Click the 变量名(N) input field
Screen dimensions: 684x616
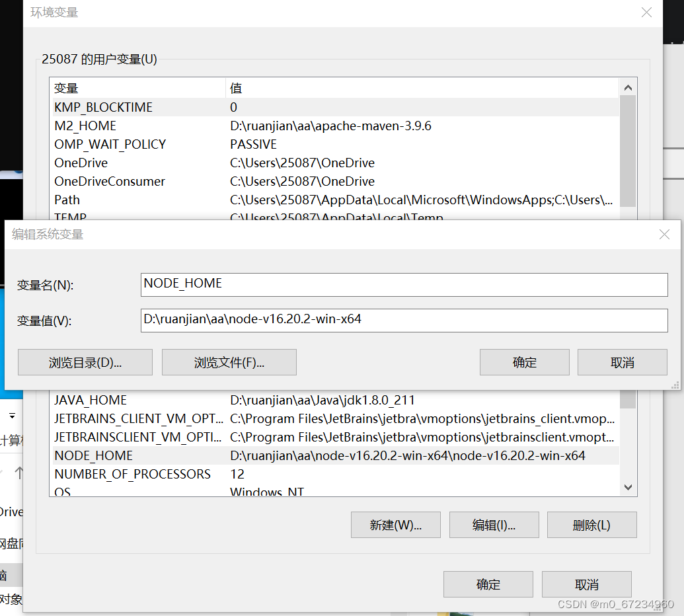(x=404, y=285)
